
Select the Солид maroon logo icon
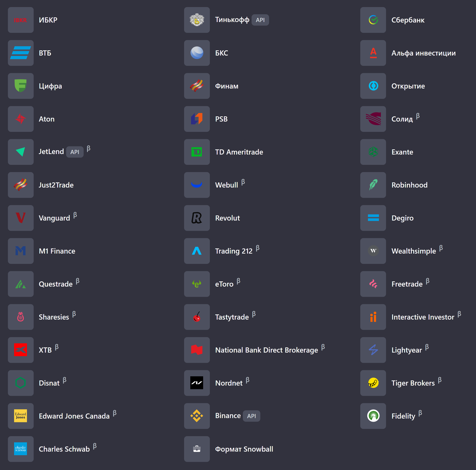click(373, 119)
